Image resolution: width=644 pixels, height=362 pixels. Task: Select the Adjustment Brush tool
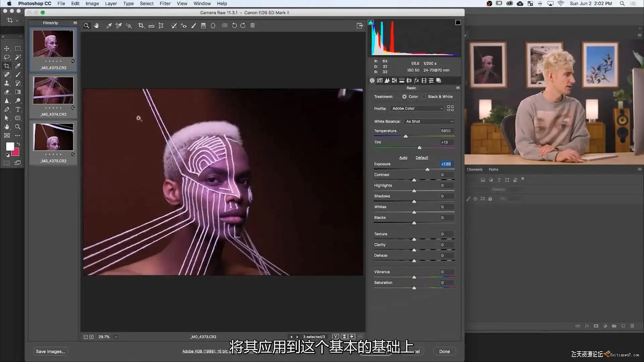coord(194,25)
